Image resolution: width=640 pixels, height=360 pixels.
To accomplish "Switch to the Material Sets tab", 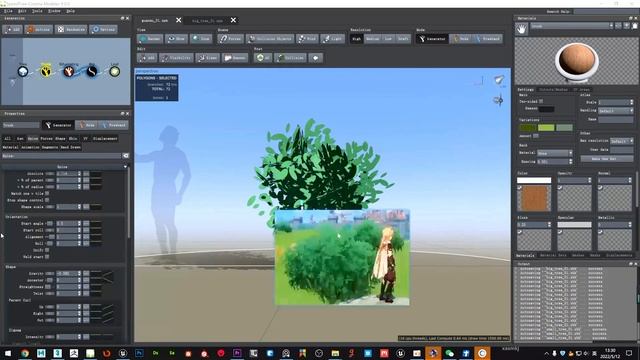I will (553, 255).
